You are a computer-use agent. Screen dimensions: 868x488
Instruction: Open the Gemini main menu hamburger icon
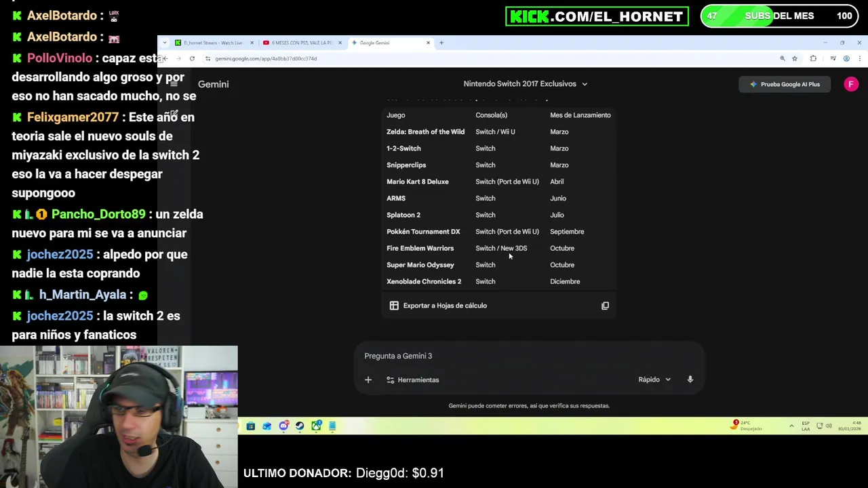click(x=174, y=84)
